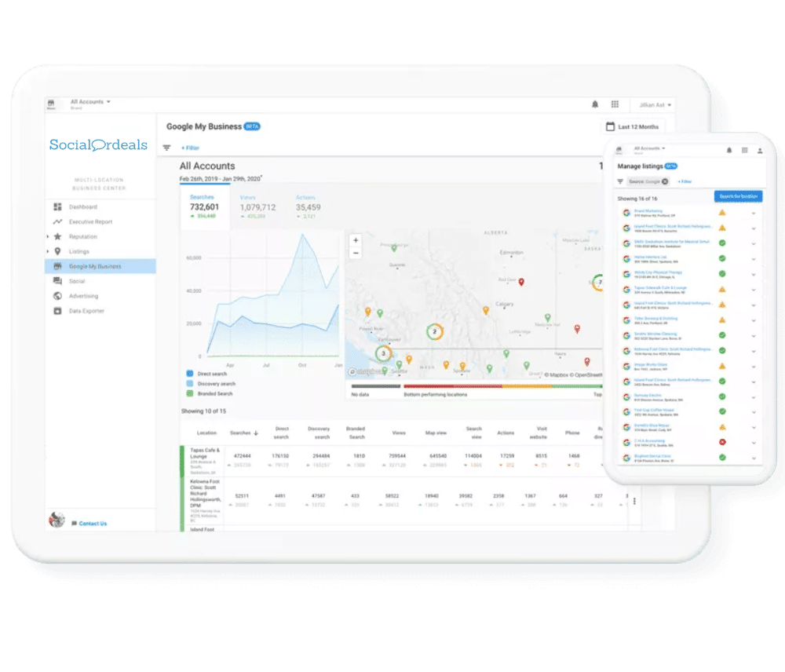The width and height of the screenshot is (785, 672).
Task: Zoom in on the map
Action: pyautogui.click(x=356, y=240)
